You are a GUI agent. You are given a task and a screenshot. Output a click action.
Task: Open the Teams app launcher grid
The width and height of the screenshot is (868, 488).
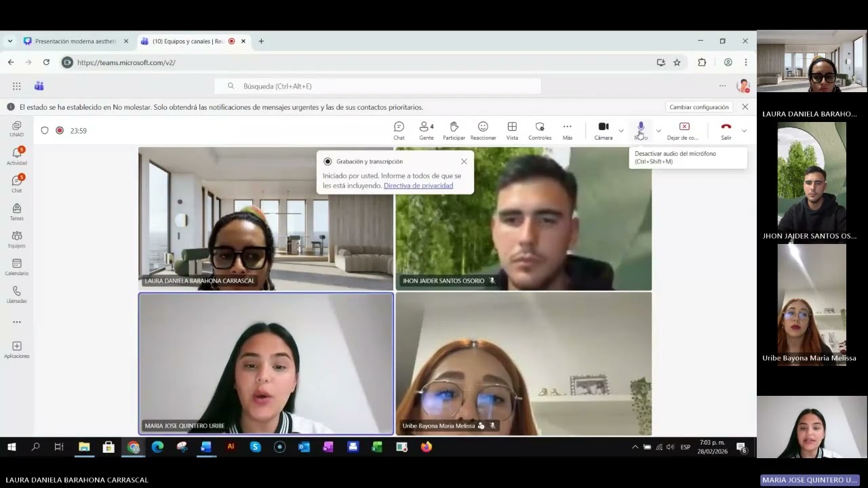pos(16,86)
